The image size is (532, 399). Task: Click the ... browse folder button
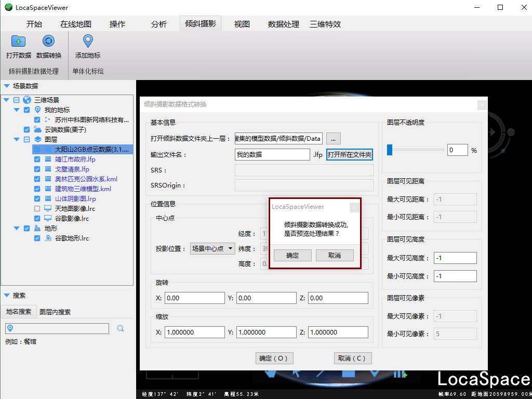click(333, 138)
